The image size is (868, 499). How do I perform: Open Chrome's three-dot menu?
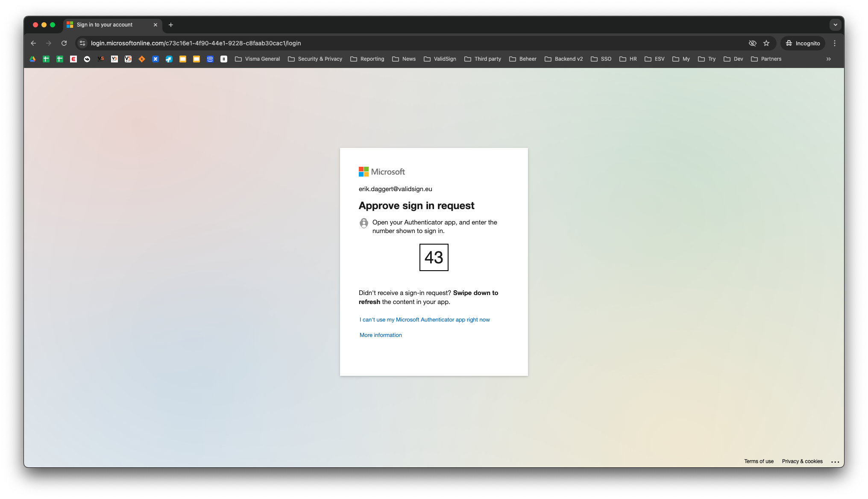click(x=835, y=43)
